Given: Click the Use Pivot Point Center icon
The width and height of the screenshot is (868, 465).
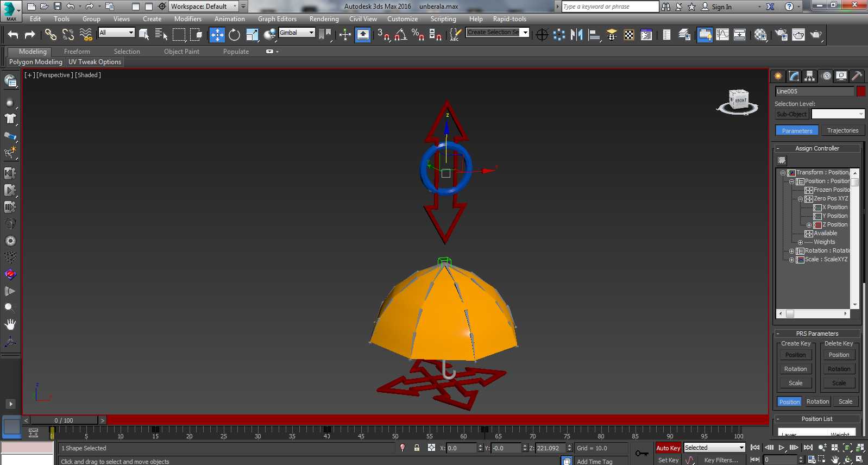Looking at the screenshot, I should 326,35.
